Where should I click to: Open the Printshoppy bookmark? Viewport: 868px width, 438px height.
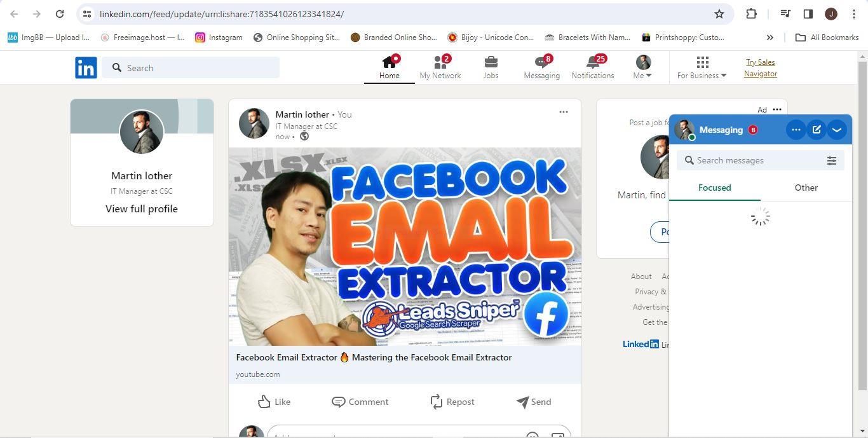(683, 38)
